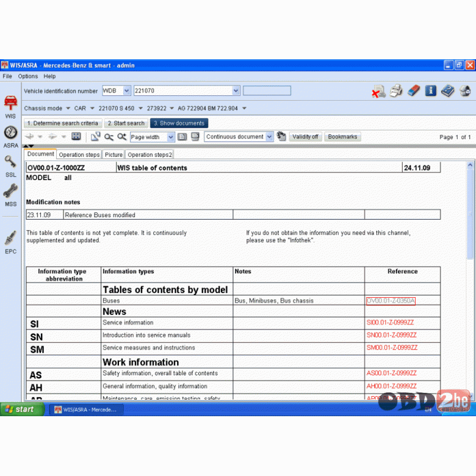Click the zoom in magnifier icon
Screen dimensions: 476x476
pos(121,137)
